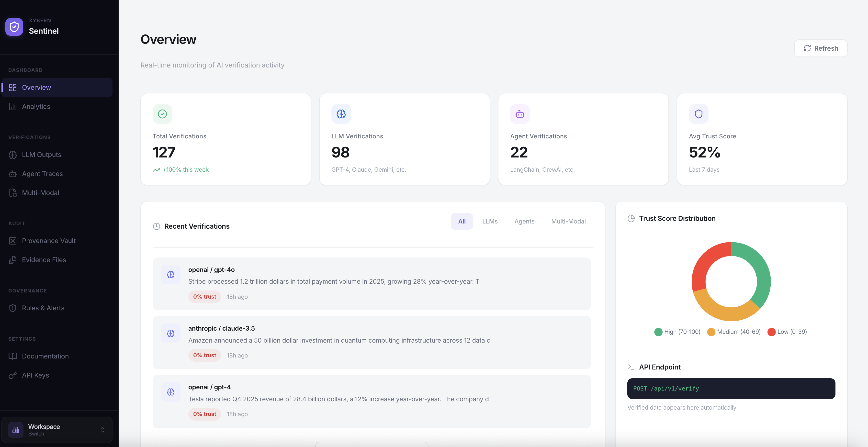Open the Provenance Vault
This screenshot has height=447, width=868.
click(x=48, y=241)
